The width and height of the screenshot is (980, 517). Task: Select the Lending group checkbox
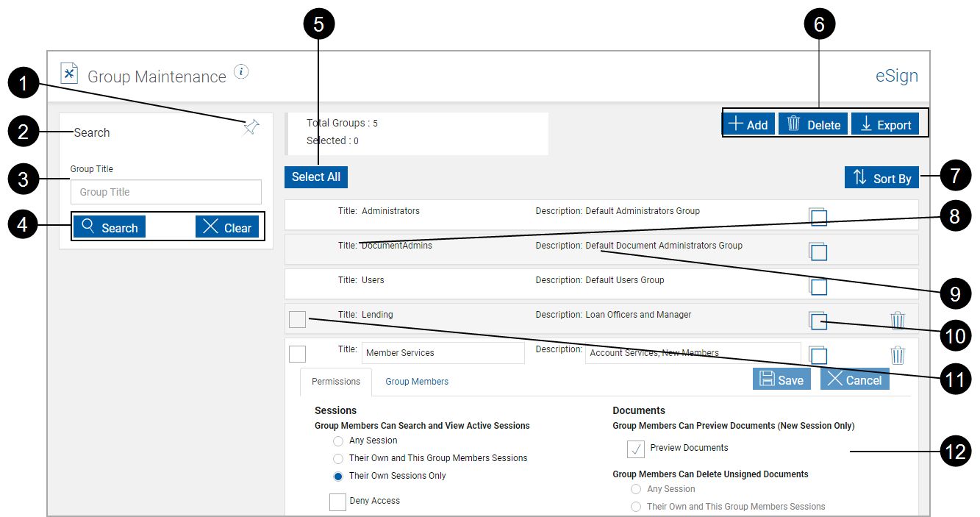point(297,319)
